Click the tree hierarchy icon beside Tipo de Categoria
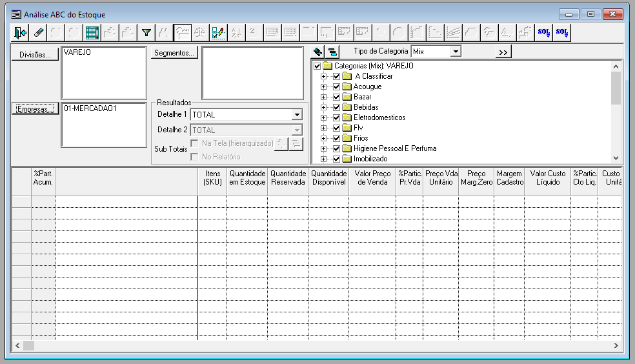635x364 pixels. coord(332,52)
